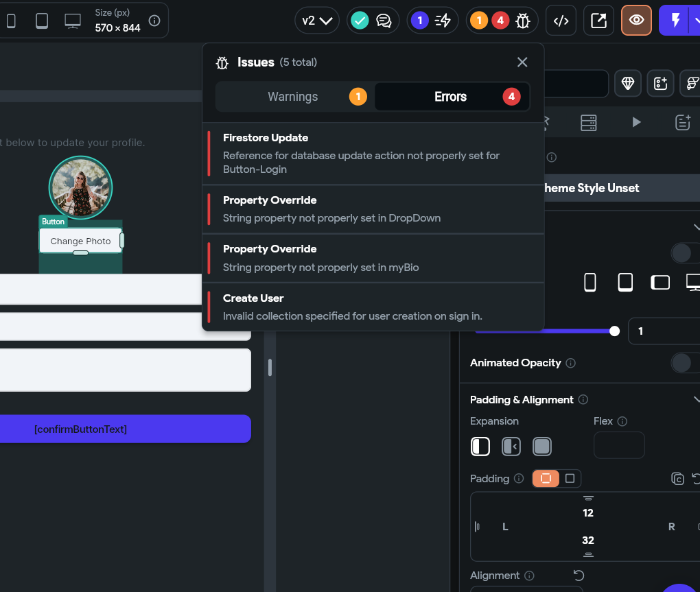700x592 pixels.
Task: Click the Flex input field
Action: pyautogui.click(x=619, y=445)
